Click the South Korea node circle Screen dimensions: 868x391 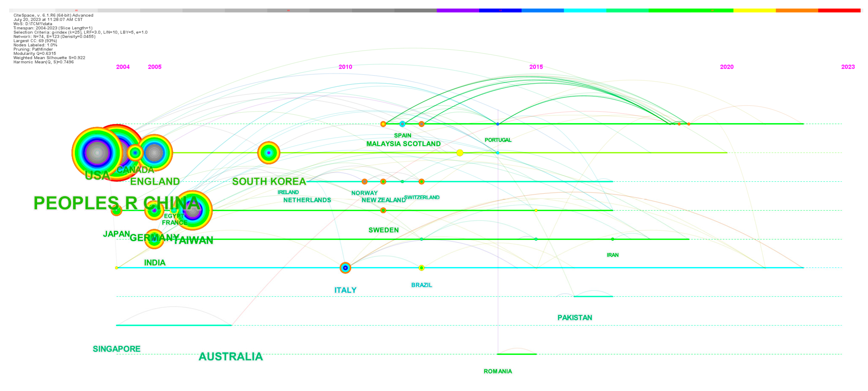coord(269,153)
